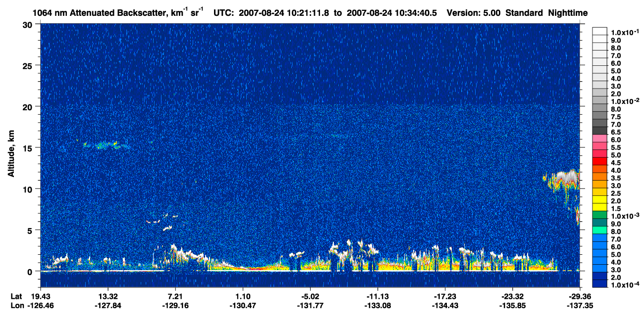Click longitude value '-131.77'
The image size is (644, 330).
coord(310,305)
